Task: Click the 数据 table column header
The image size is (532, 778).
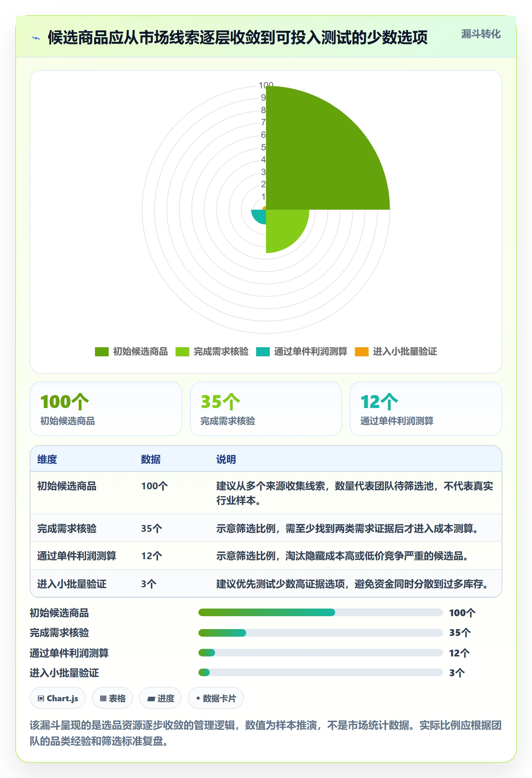Action: point(151,459)
